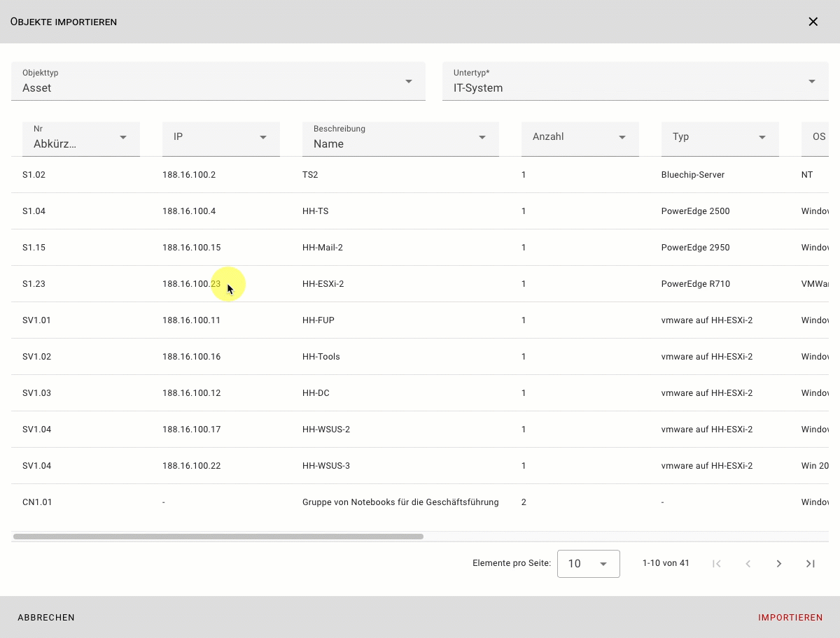Close the Objekte importieren dialog
Viewport: 840px width, 638px height.
tap(813, 22)
